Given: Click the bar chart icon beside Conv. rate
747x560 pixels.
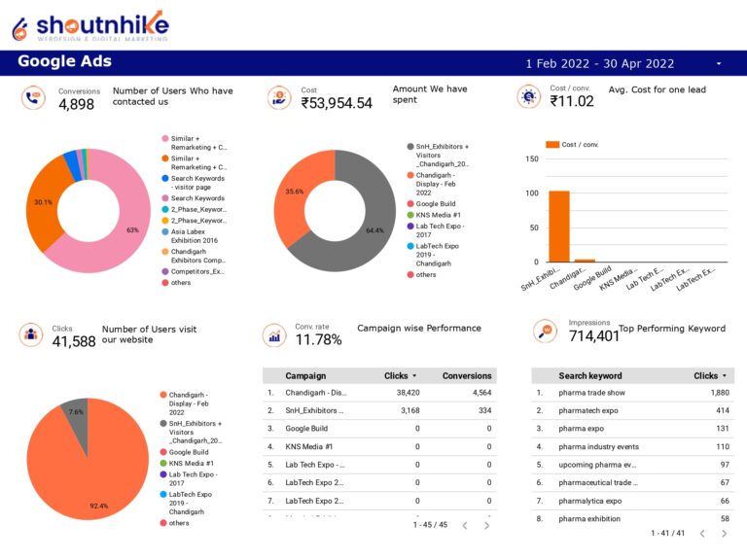Looking at the screenshot, I should pos(275,335).
